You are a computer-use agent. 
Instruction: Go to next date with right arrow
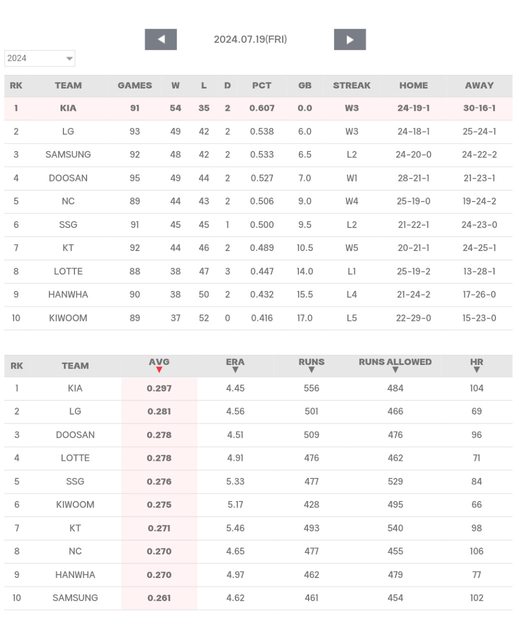pyautogui.click(x=350, y=40)
